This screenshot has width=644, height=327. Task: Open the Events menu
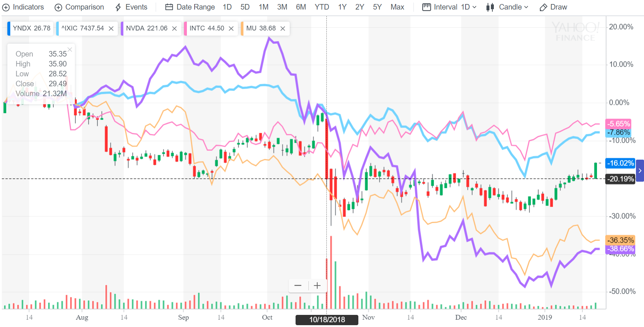coord(131,7)
